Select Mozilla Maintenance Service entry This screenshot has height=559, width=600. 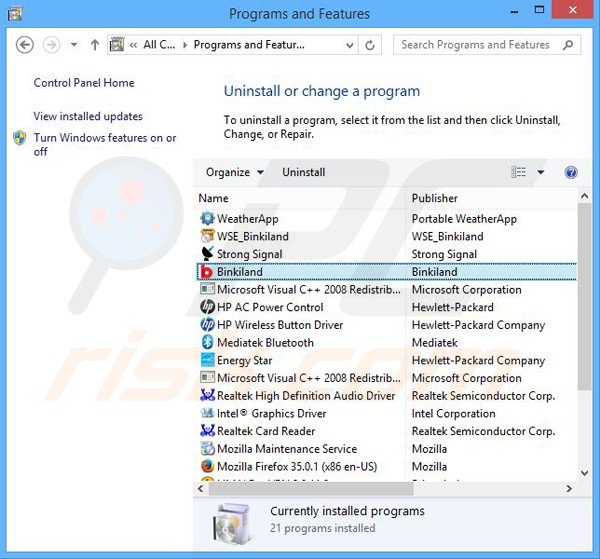click(x=287, y=448)
